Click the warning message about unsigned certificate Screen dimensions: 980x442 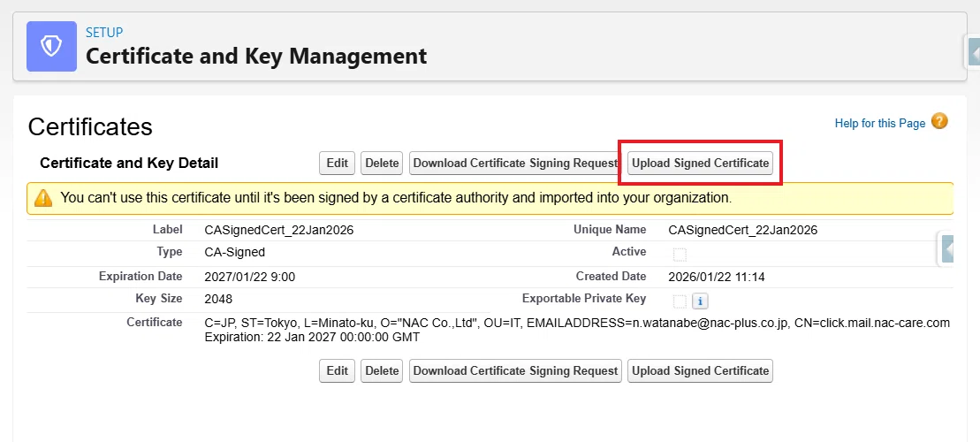pyautogui.click(x=396, y=198)
